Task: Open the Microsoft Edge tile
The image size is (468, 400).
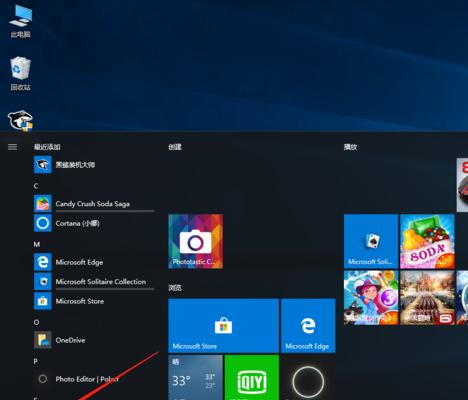Action: [x=308, y=326]
